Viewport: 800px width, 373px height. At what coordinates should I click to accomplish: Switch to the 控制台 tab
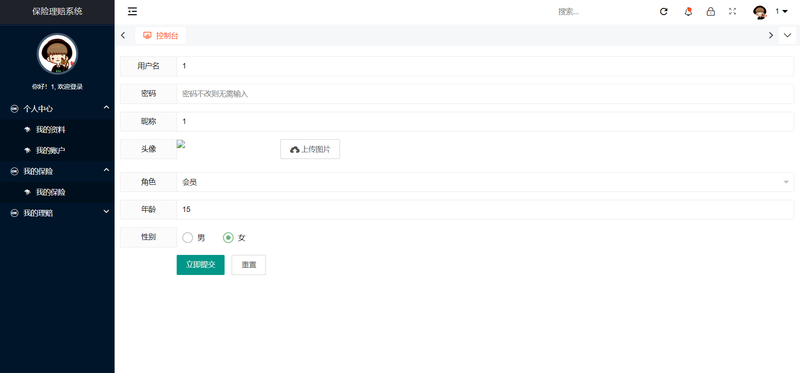pyautogui.click(x=161, y=35)
